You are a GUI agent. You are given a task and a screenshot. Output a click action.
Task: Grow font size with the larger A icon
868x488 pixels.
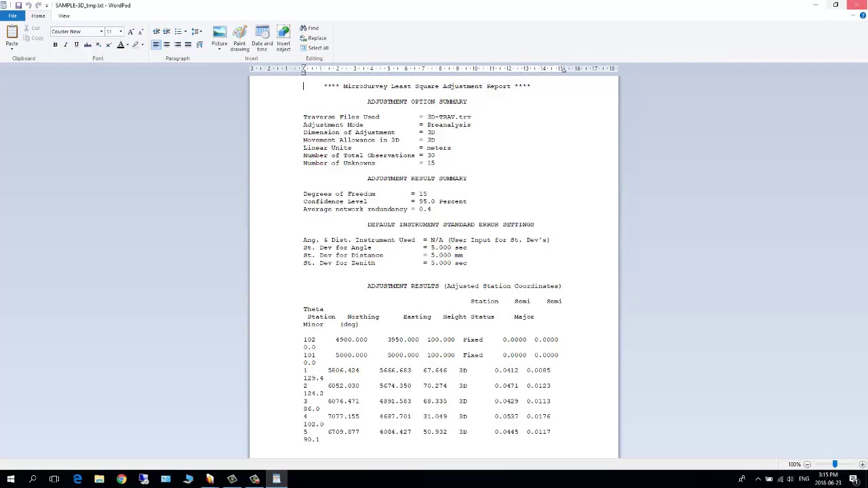tap(131, 31)
